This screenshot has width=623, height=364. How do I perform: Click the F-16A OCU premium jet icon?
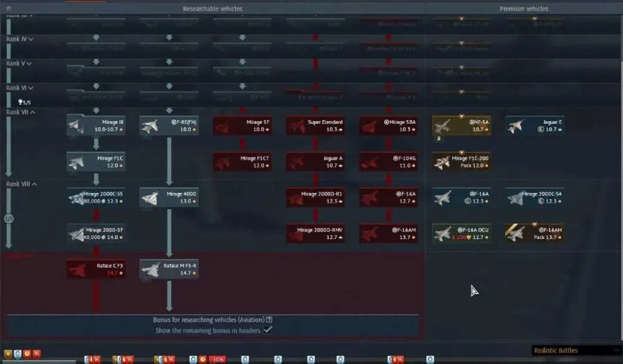pos(442,233)
